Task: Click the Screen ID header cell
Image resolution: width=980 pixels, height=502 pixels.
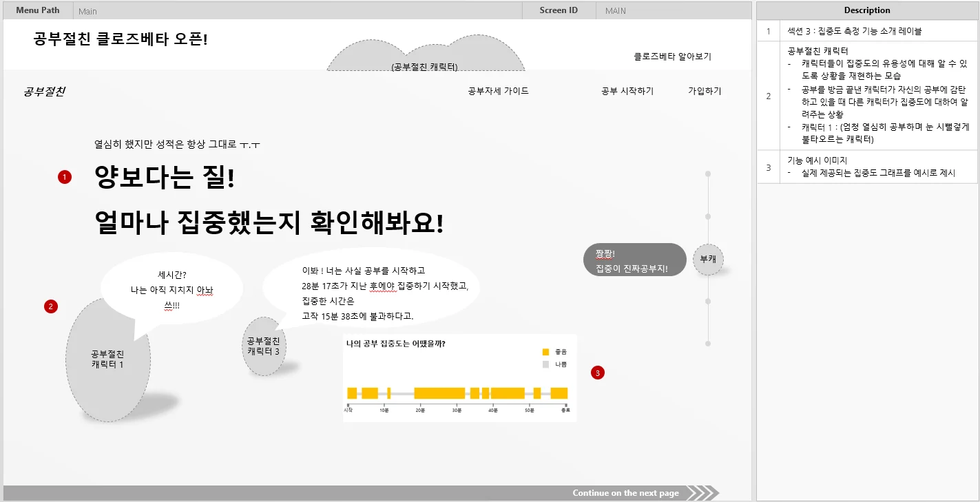Action: click(559, 10)
